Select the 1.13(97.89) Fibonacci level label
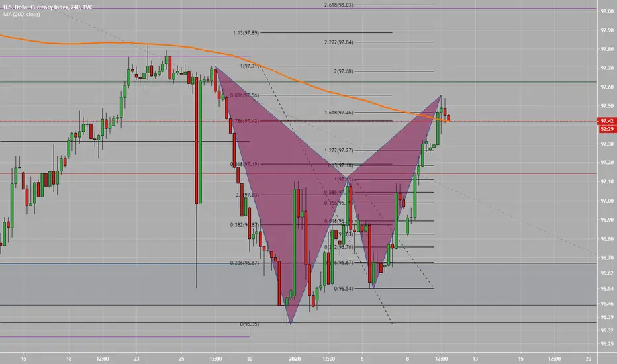 coord(246,33)
